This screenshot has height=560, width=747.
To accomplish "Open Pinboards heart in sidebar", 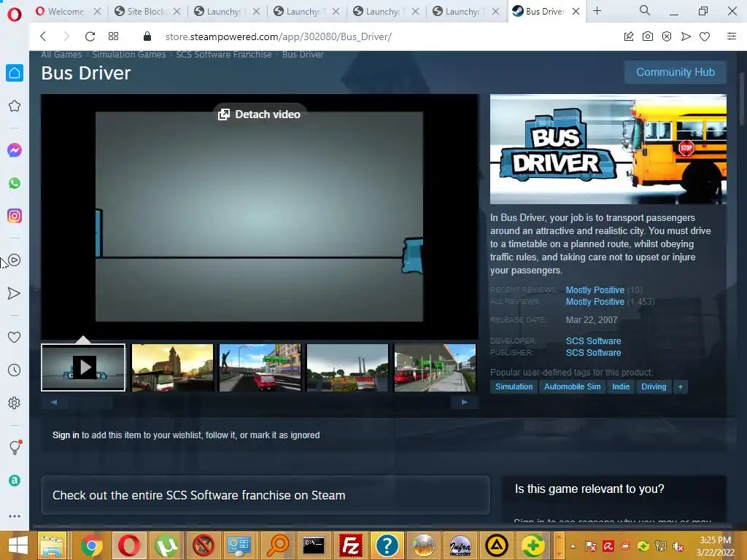I will point(15,337).
